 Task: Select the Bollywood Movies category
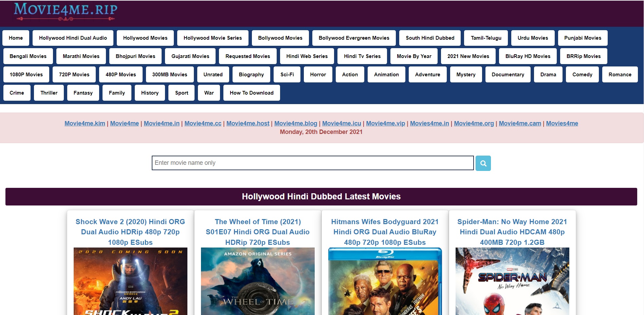(280, 38)
